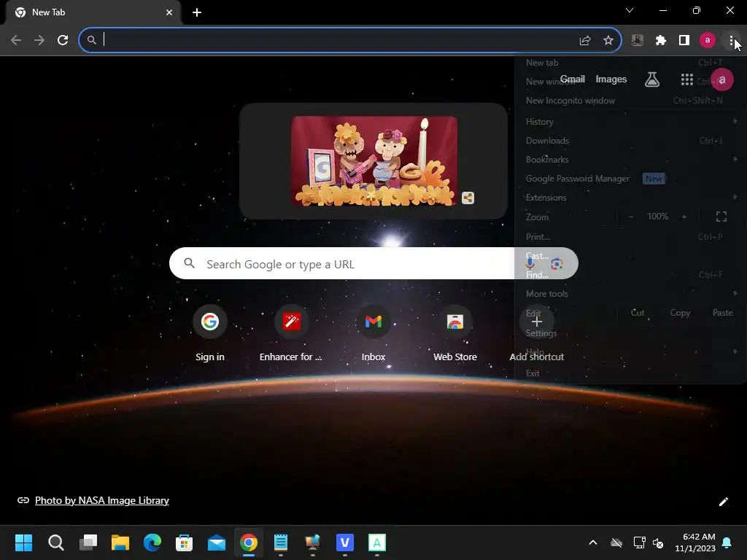Click Paste in the Edit row
This screenshot has height=560, width=747.
[723, 313]
